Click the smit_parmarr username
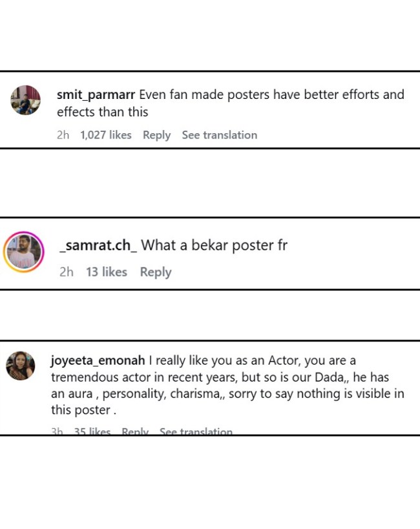The width and height of the screenshot is (420, 529). coord(96,95)
